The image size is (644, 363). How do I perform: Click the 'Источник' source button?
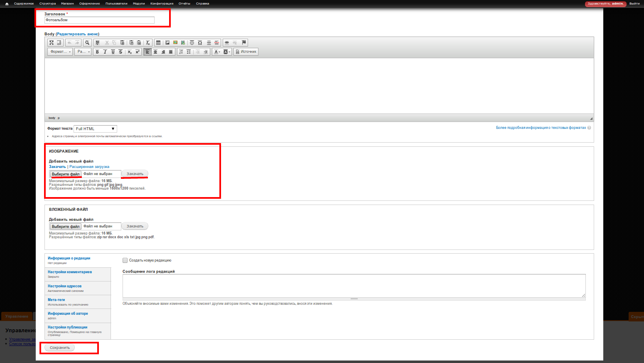point(246,52)
